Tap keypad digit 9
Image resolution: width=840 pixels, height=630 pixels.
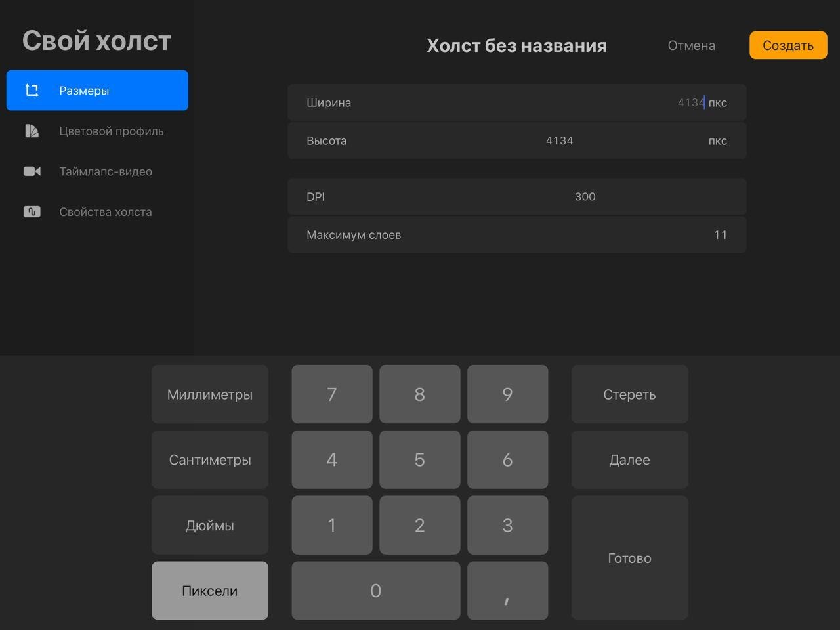point(507,394)
